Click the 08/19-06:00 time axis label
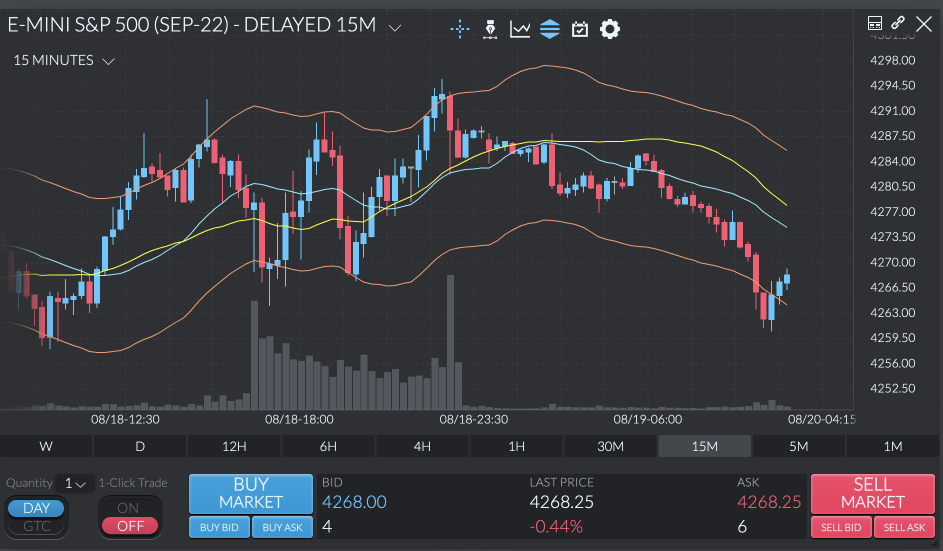The image size is (943, 551). click(648, 419)
